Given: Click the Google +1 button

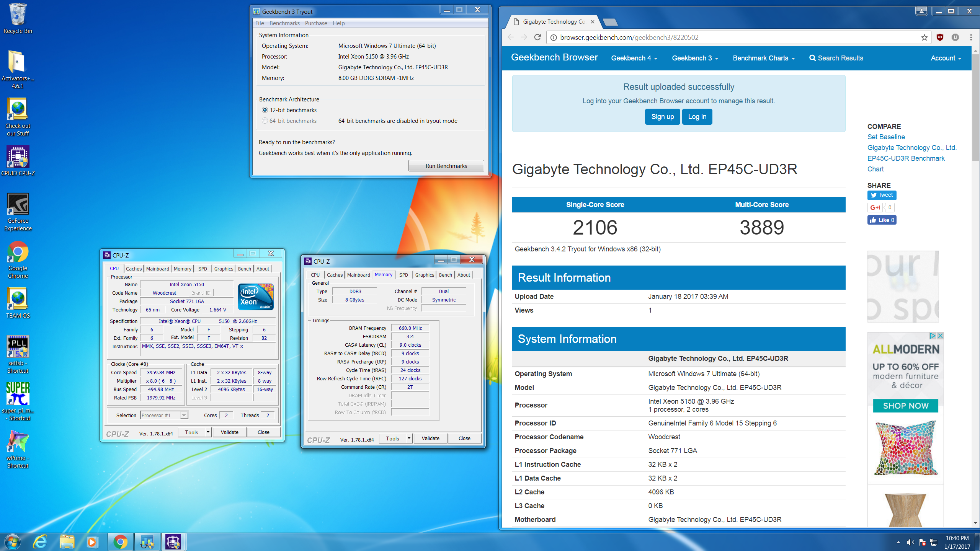Looking at the screenshot, I should click(x=875, y=207).
